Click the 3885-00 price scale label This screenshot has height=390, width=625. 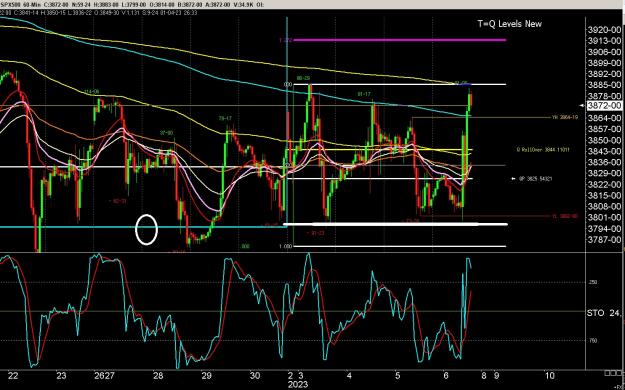604,85
